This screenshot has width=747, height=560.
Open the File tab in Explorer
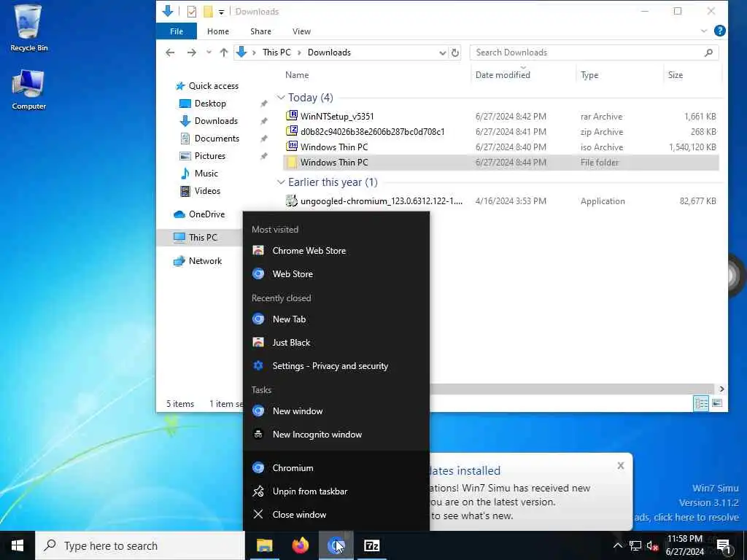177,31
